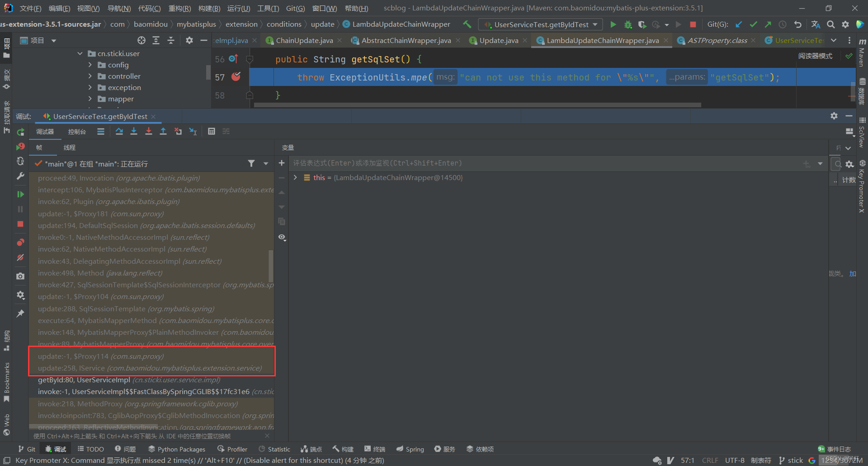Viewport: 868px width, 466px height.
Task: Click the Git commit checkmark
Action: 753,24
